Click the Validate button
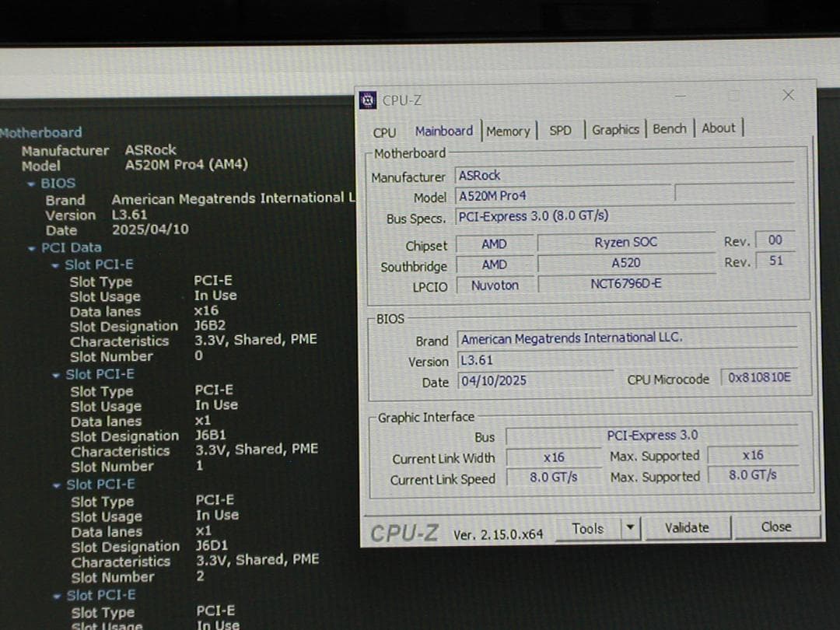This screenshot has width=840, height=630. pos(688,527)
